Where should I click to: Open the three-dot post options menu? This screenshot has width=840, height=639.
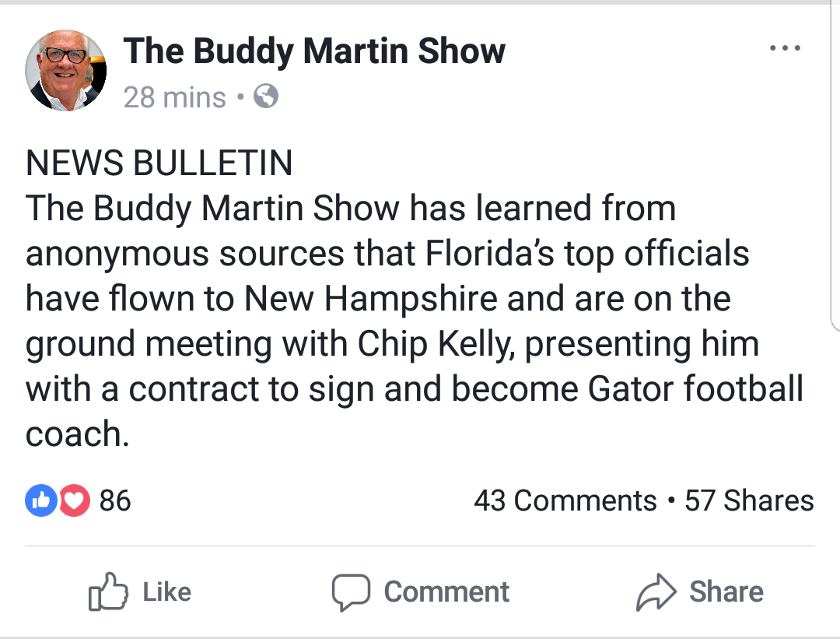[x=783, y=48]
